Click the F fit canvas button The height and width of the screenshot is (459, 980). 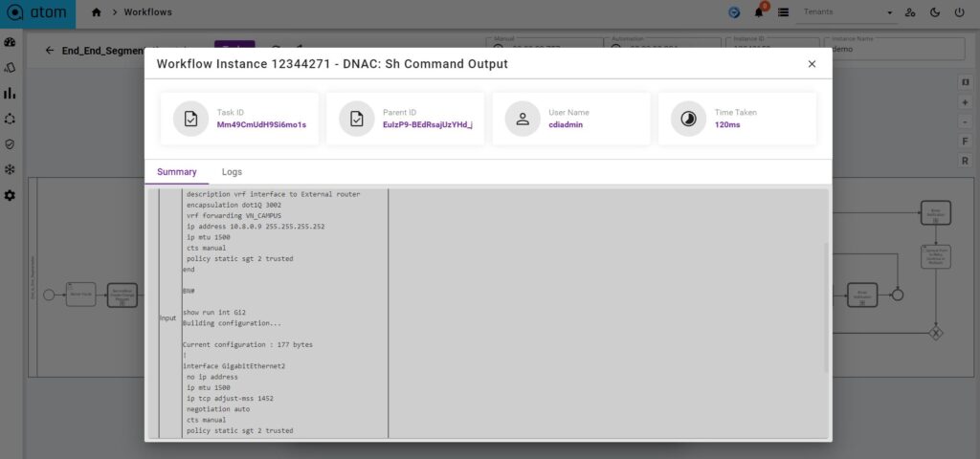(965, 142)
